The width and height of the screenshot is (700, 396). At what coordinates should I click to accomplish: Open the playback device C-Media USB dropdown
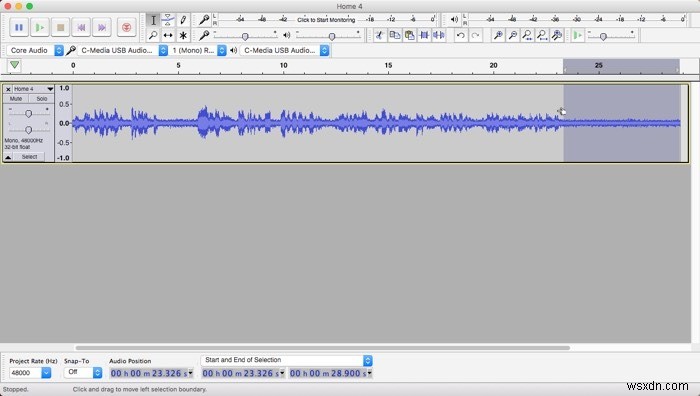(x=285, y=50)
